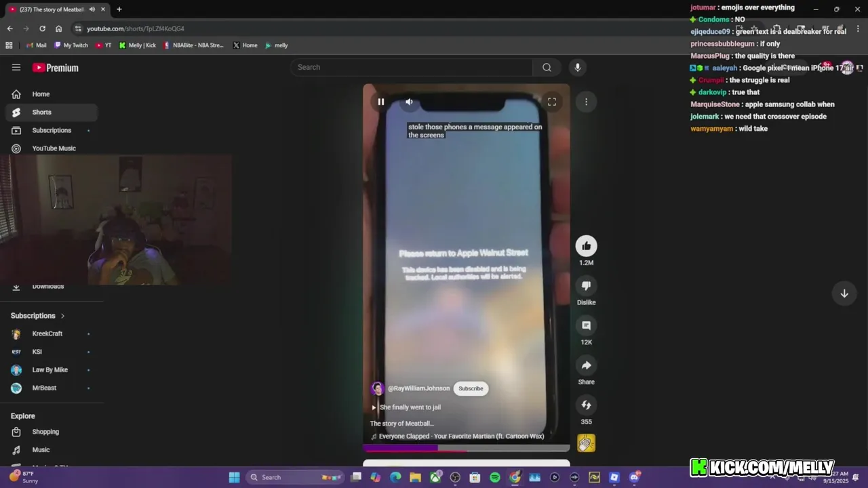Select Shorts in the sidebar
Viewport: 868px width, 488px height.
[52, 112]
